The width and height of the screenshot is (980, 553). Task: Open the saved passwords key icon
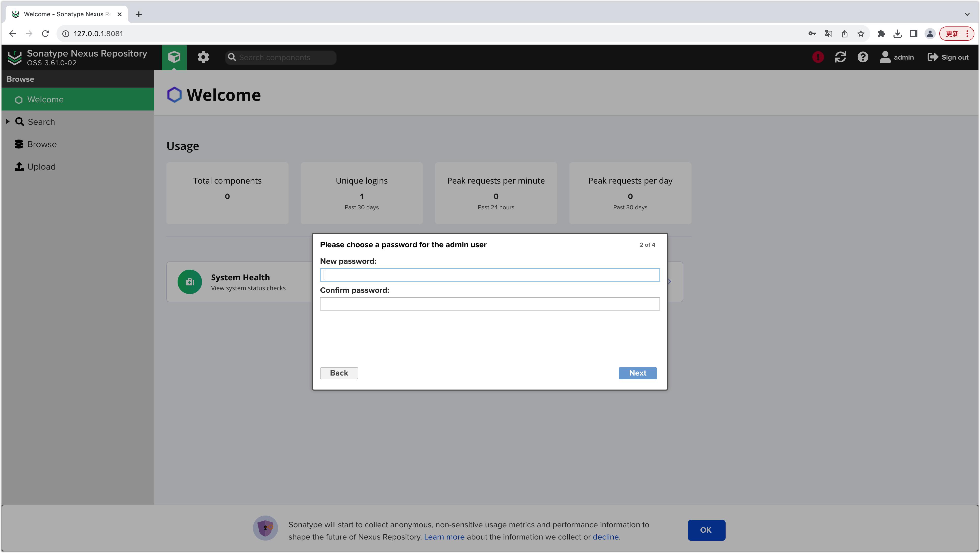click(x=812, y=34)
